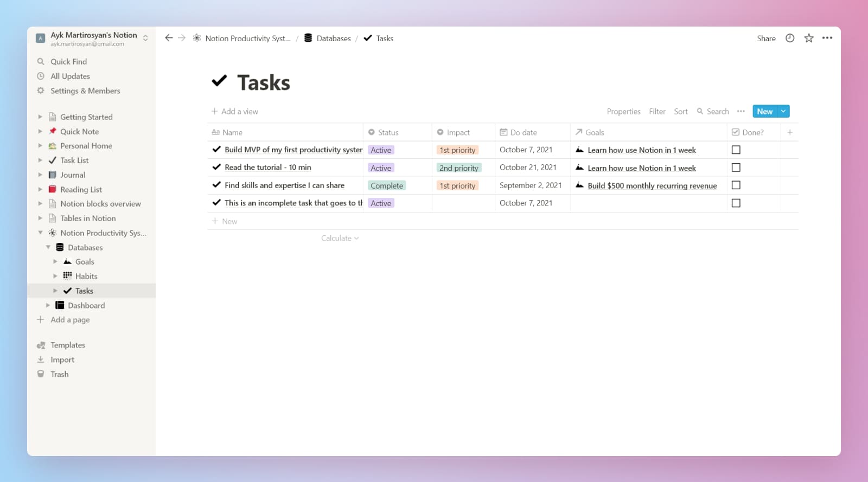Open Notion Productivity System breadcrumb
Viewport: 868px width, 482px height.
click(242, 38)
